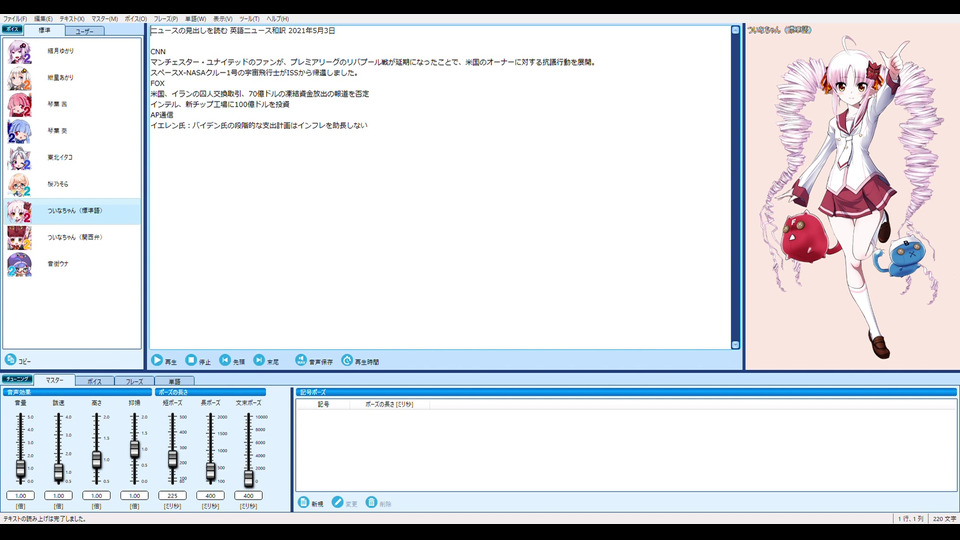Open the ボイス tuning tab
Image resolution: width=960 pixels, height=540 pixels.
[x=94, y=381]
